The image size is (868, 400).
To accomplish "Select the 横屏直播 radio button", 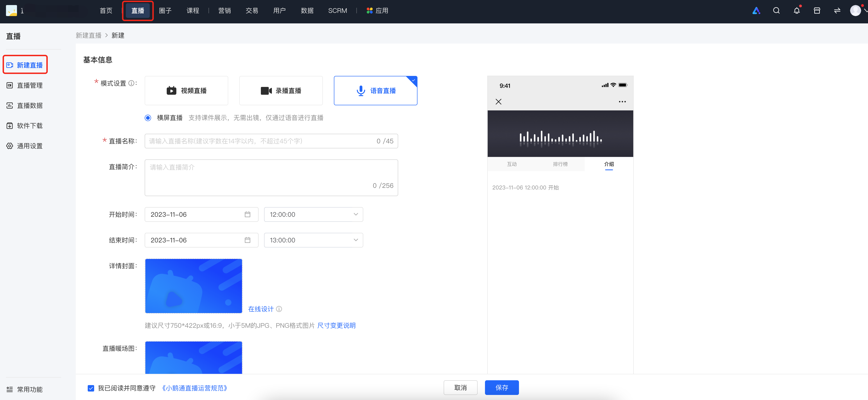I will pyautogui.click(x=148, y=118).
